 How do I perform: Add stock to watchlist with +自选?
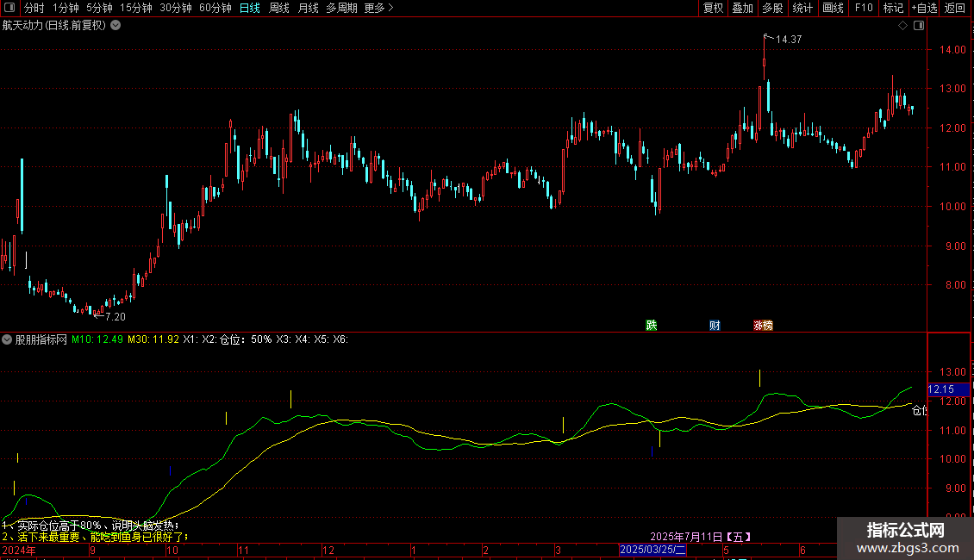point(924,8)
